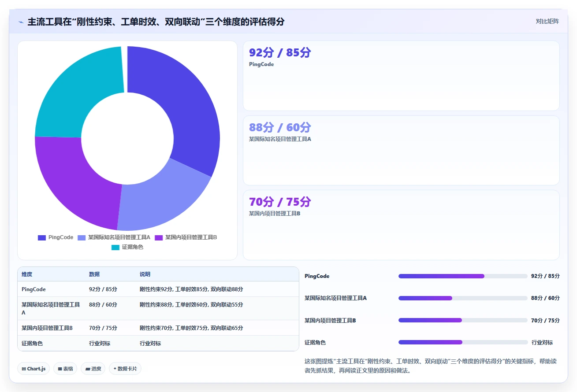Click the 表格 tag button
This screenshot has height=392, width=577.
[x=65, y=369]
